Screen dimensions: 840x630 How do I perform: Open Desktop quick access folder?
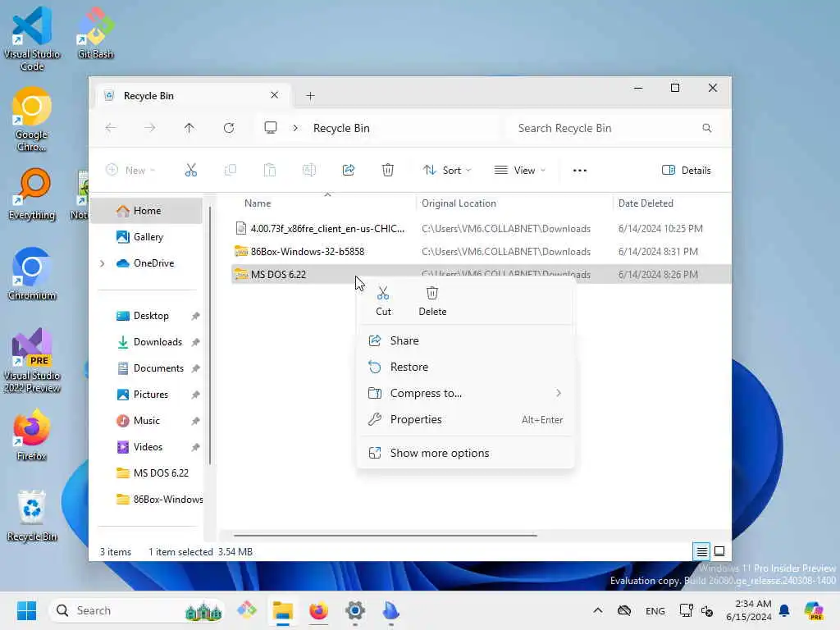click(147, 316)
